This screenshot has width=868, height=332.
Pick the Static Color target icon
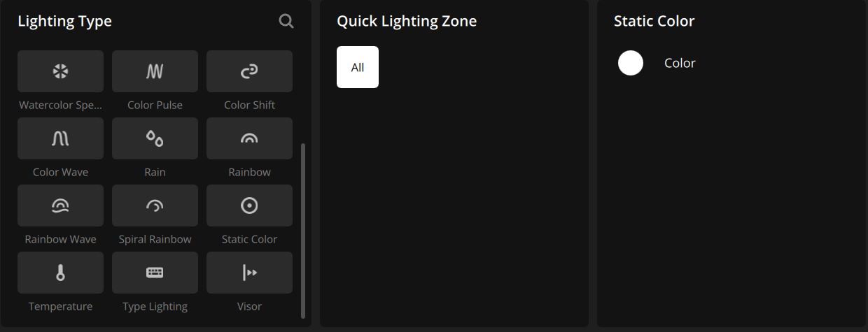coord(249,205)
